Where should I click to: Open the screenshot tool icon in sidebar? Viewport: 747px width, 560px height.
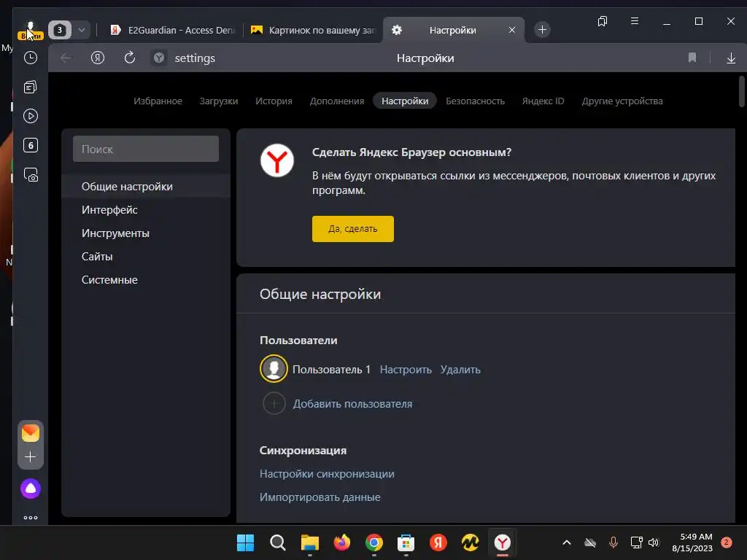[31, 175]
